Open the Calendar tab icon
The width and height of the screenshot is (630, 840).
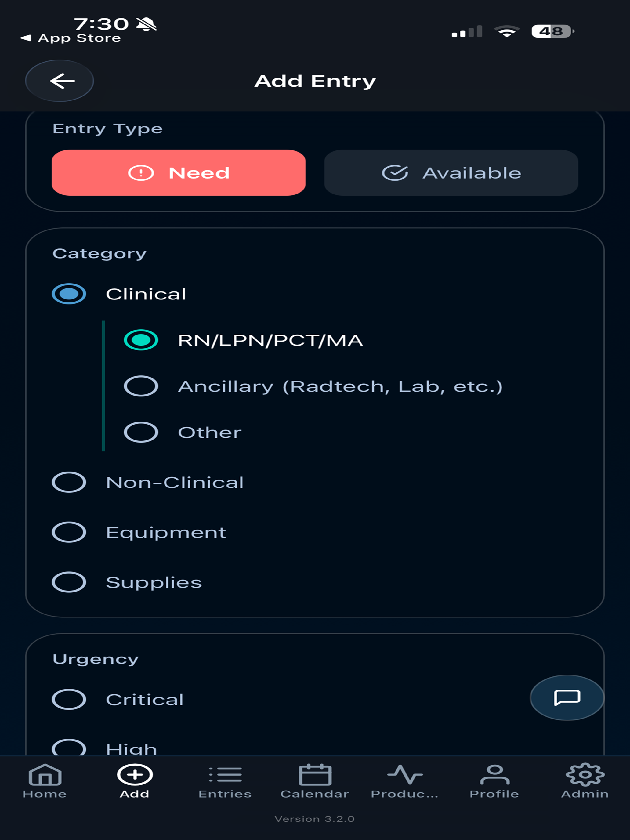coord(315,775)
